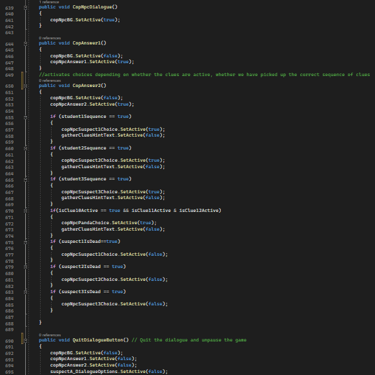Open the references link above CopAnswer2
This screenshot has width=375, height=375.
tap(50, 81)
